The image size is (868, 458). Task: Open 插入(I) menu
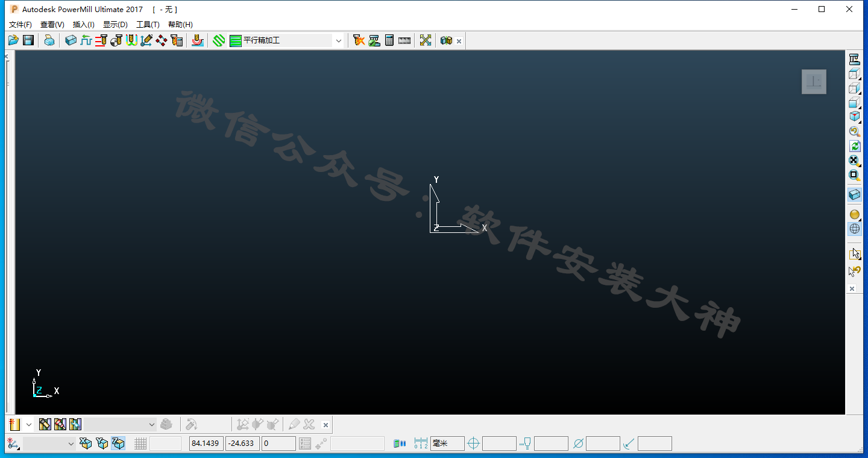84,25
